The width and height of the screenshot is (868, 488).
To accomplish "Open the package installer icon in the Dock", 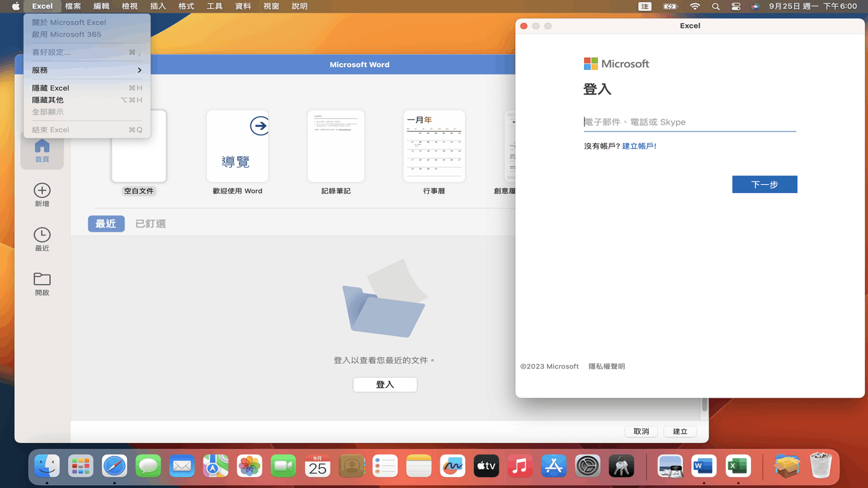I will (x=787, y=467).
